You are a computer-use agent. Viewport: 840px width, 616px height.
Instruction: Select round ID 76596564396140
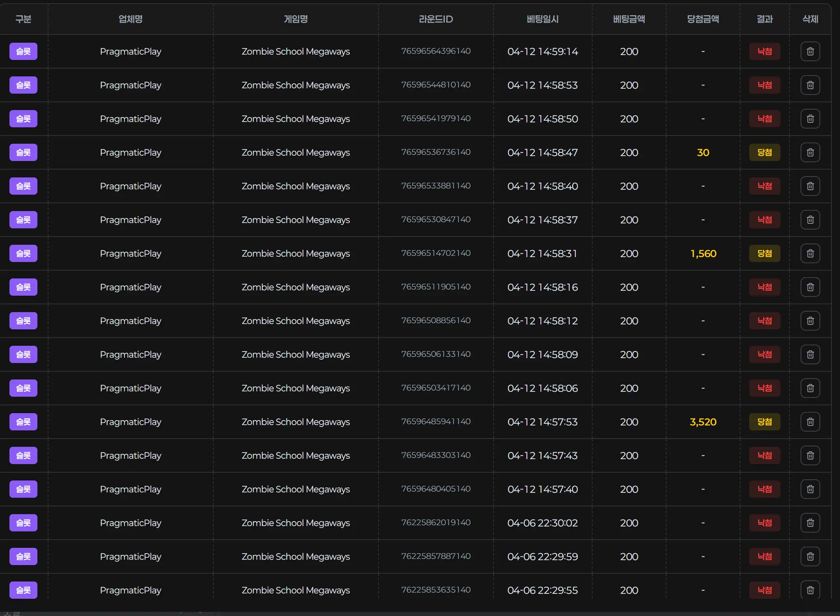[x=436, y=51]
